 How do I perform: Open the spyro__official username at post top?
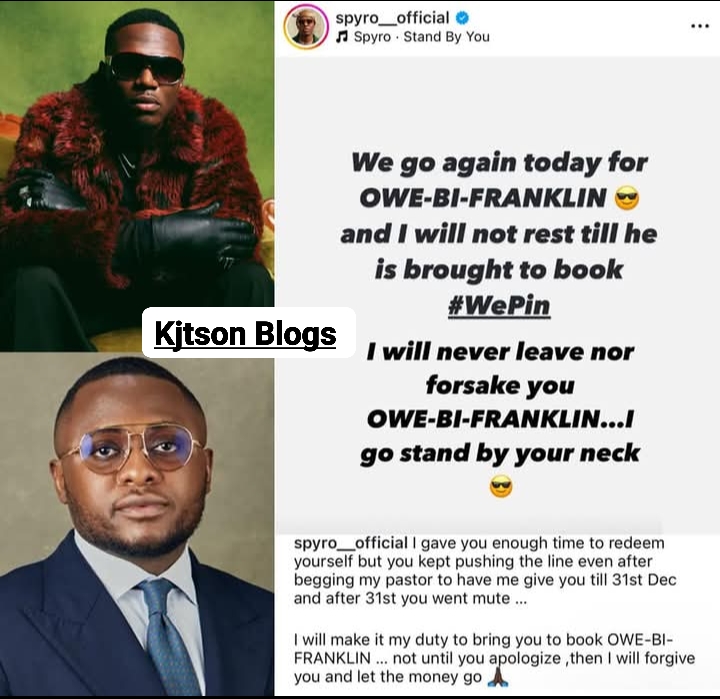click(392, 18)
